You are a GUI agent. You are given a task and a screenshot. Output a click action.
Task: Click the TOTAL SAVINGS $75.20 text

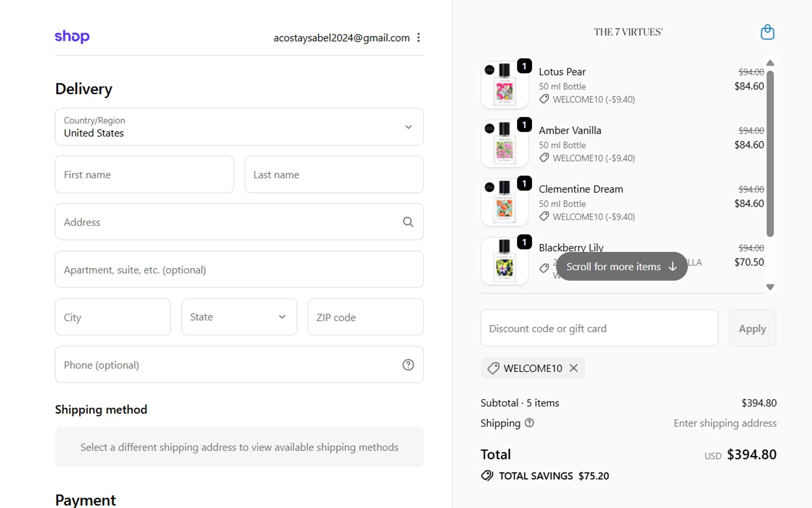554,476
